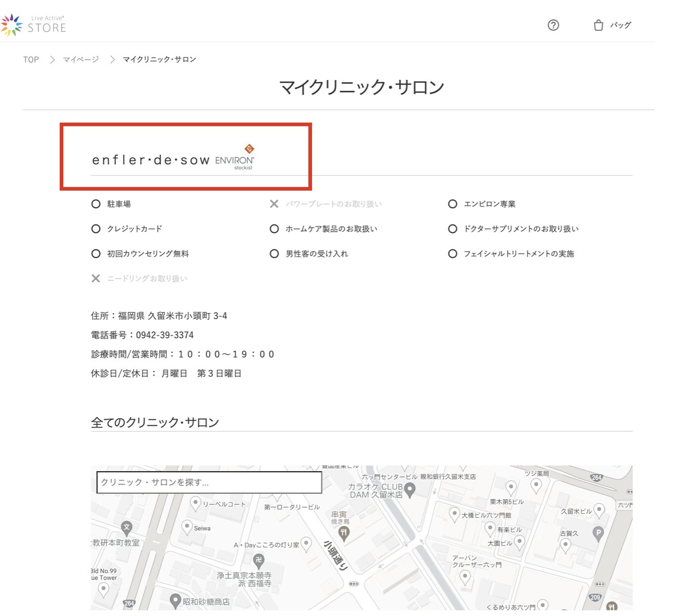Click the バッグ text link

click(x=620, y=25)
